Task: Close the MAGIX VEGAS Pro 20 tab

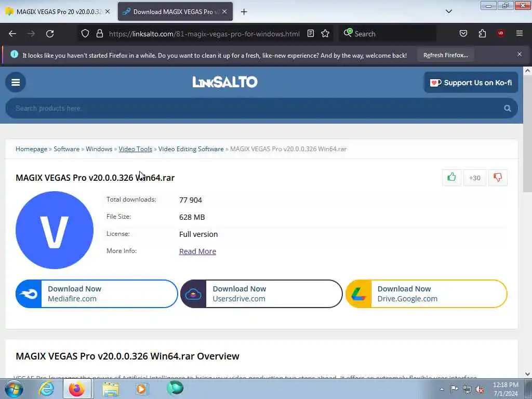Action: click(x=108, y=11)
